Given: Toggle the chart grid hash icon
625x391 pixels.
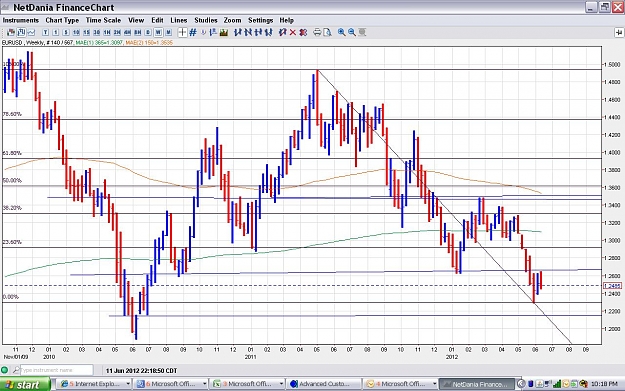Looking at the screenshot, I should pyautogui.click(x=193, y=32).
